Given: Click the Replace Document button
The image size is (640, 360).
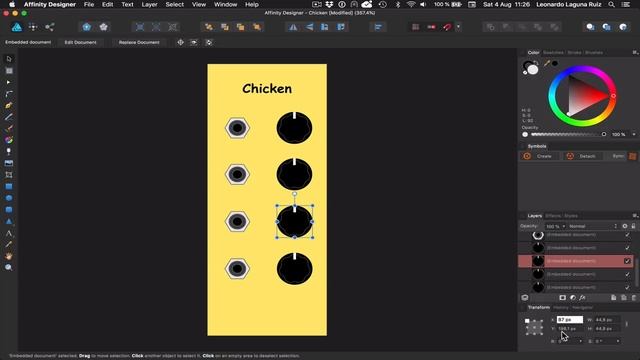Looking at the screenshot, I should [x=139, y=42].
